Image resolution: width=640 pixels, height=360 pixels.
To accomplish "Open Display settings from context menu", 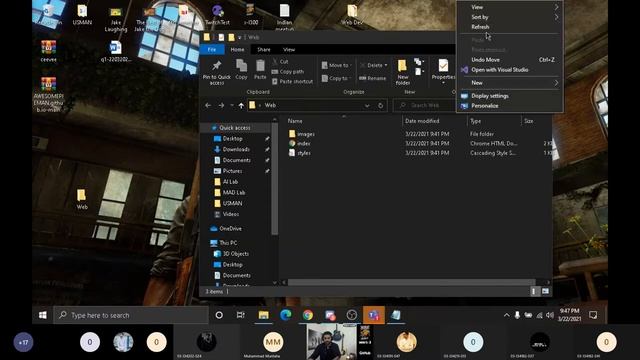I will pos(509,96).
